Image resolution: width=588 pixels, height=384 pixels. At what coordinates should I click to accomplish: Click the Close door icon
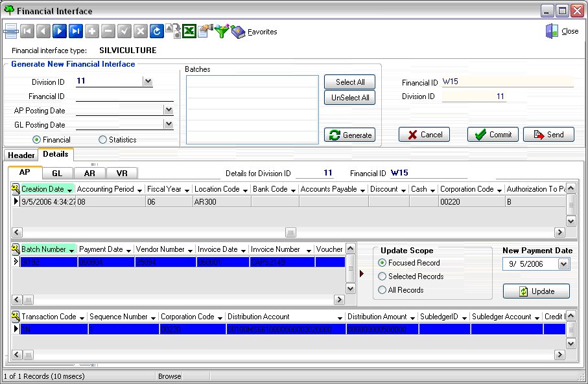552,31
